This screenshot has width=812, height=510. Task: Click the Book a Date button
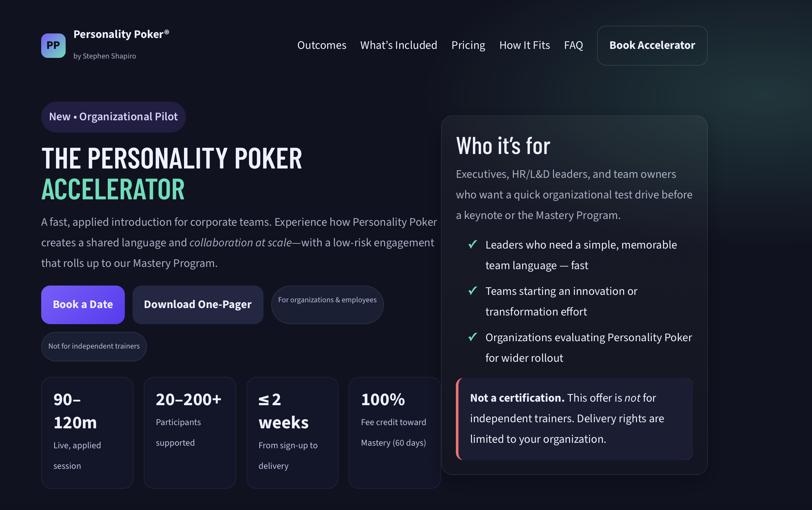coord(83,305)
